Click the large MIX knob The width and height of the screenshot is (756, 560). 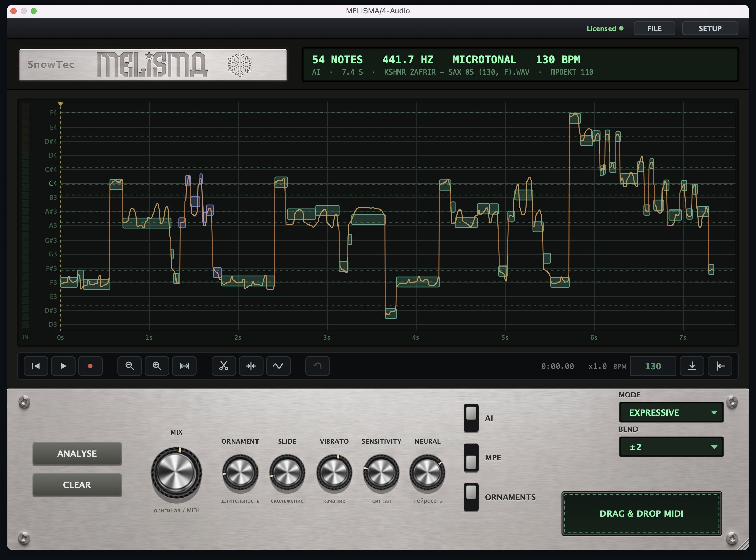point(177,473)
